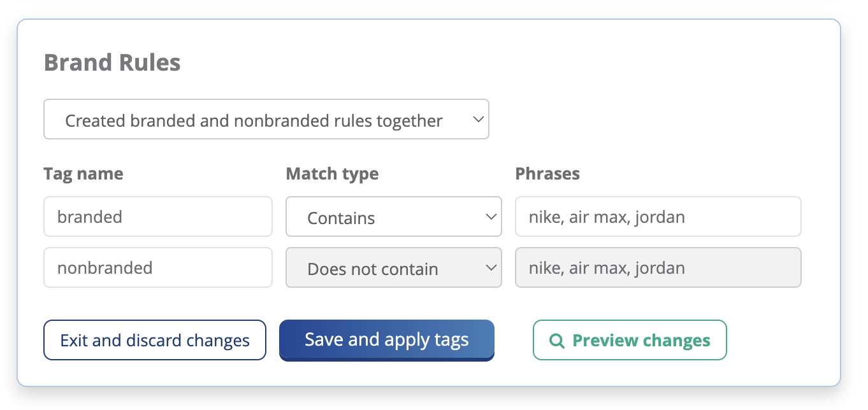Click the 'nonbranded' tag name field

[157, 267]
